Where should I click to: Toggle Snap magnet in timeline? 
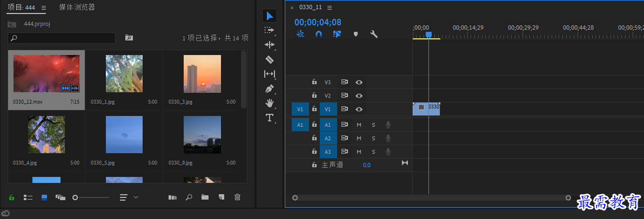pos(319,34)
